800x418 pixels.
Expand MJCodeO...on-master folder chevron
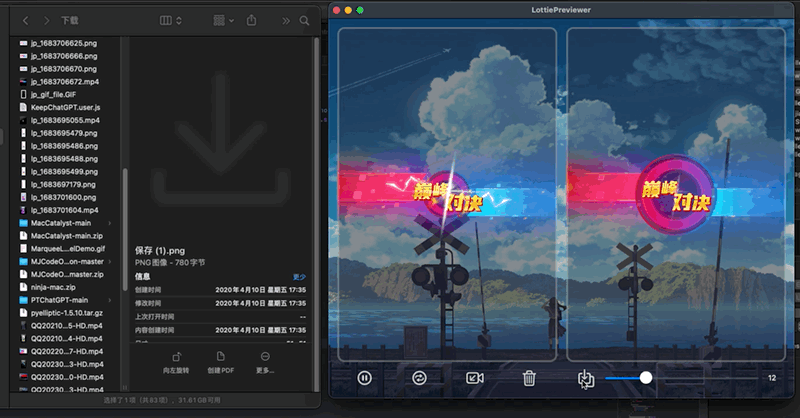tap(110, 261)
